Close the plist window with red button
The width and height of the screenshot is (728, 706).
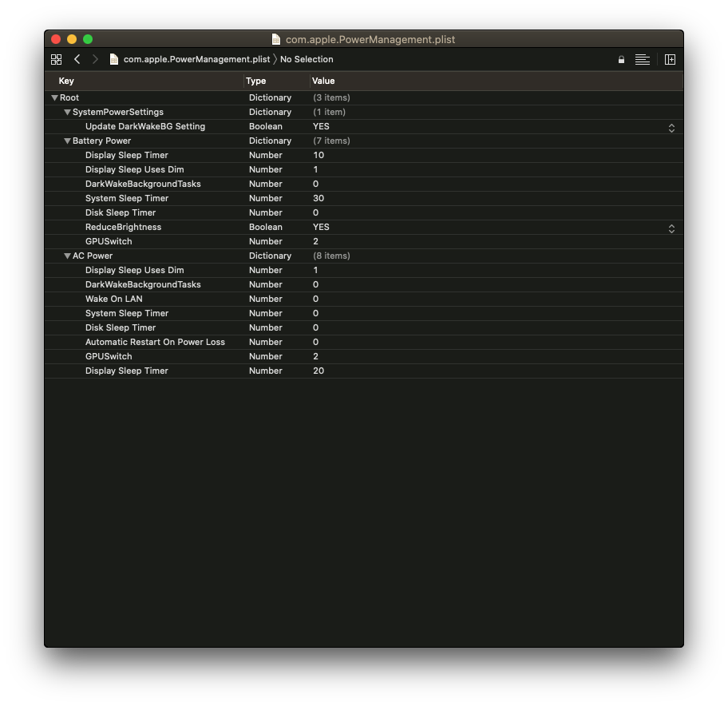point(56,39)
